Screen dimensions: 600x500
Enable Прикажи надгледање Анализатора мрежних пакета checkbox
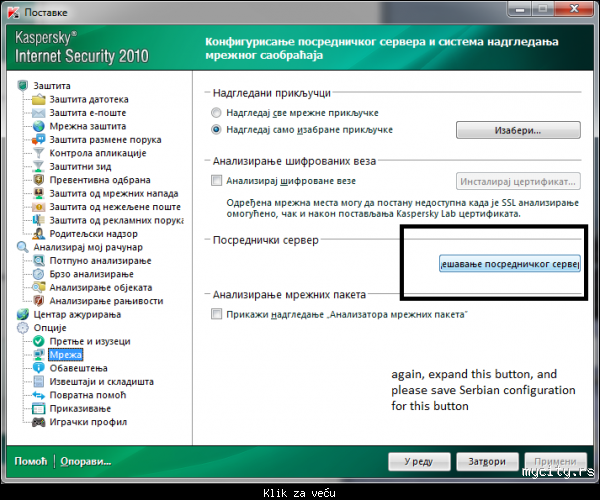(217, 314)
